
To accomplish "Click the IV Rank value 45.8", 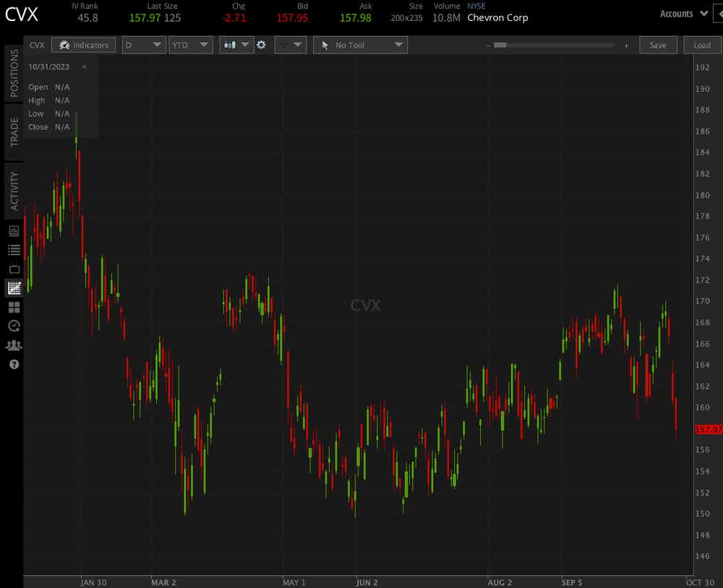I will coord(87,18).
